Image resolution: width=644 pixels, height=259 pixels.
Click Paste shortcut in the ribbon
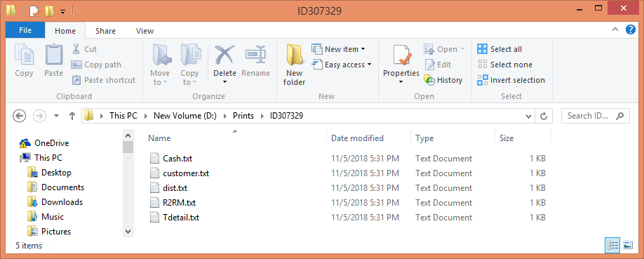(103, 80)
